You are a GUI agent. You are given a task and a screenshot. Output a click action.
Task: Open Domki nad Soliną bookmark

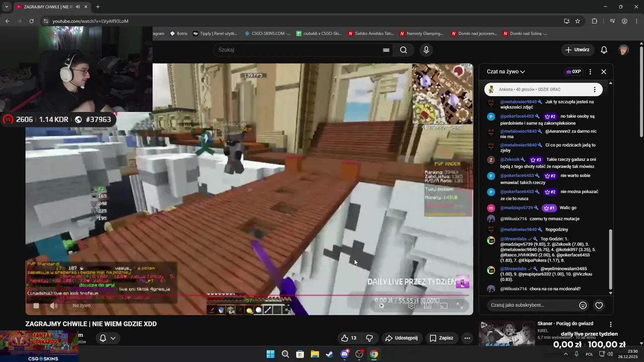(525, 34)
